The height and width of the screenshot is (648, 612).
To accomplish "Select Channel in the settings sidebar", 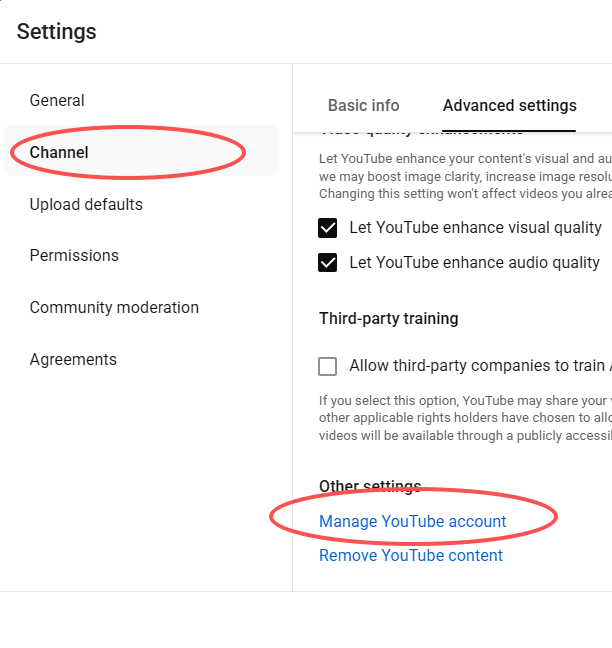I will (59, 153).
